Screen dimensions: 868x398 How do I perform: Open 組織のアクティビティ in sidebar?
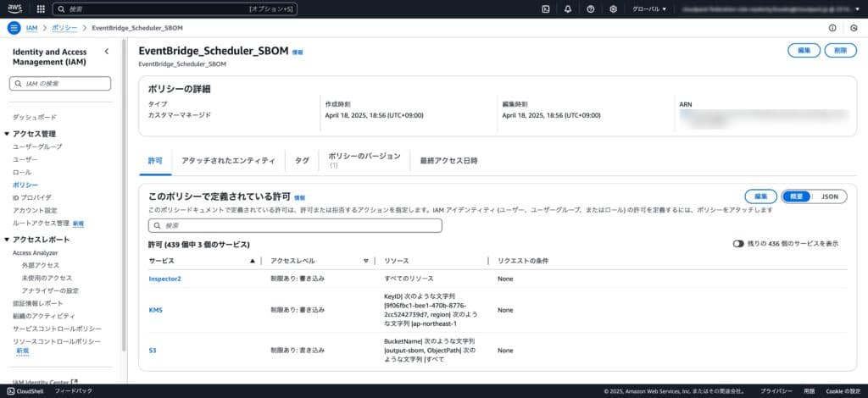tap(44, 316)
